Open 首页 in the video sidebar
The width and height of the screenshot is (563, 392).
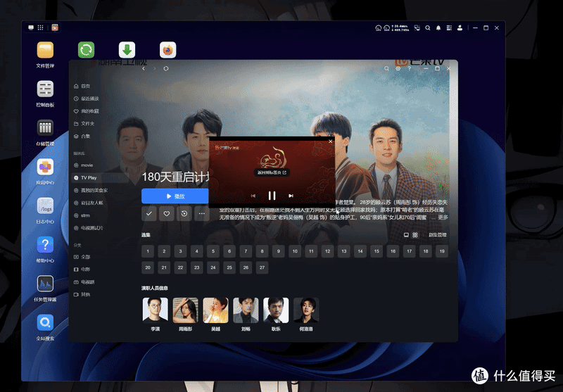tap(82, 86)
